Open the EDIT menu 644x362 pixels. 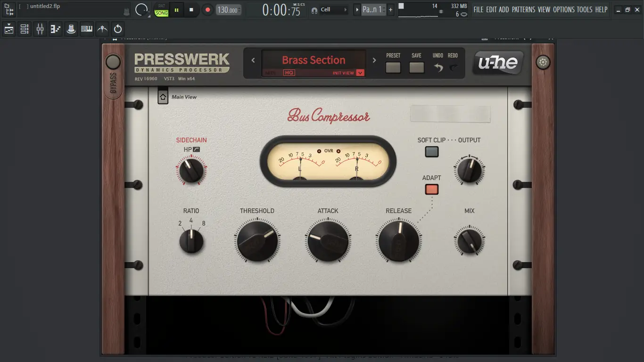(x=491, y=9)
